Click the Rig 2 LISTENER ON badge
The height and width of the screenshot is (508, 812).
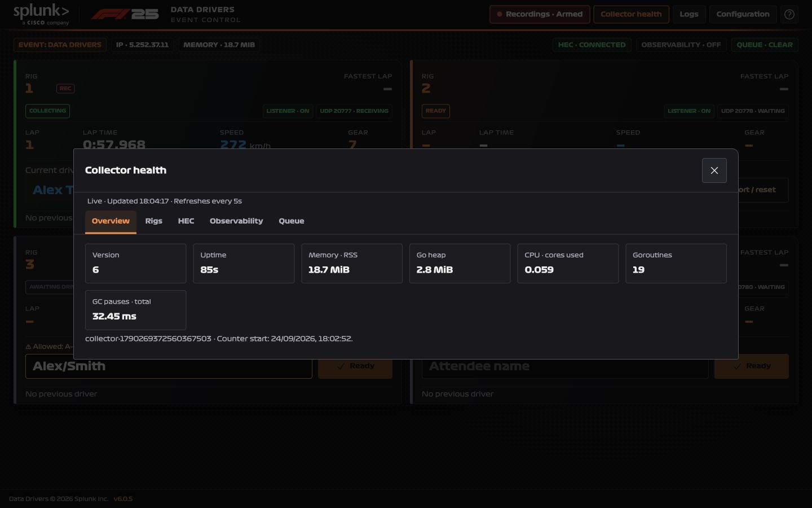(x=689, y=111)
